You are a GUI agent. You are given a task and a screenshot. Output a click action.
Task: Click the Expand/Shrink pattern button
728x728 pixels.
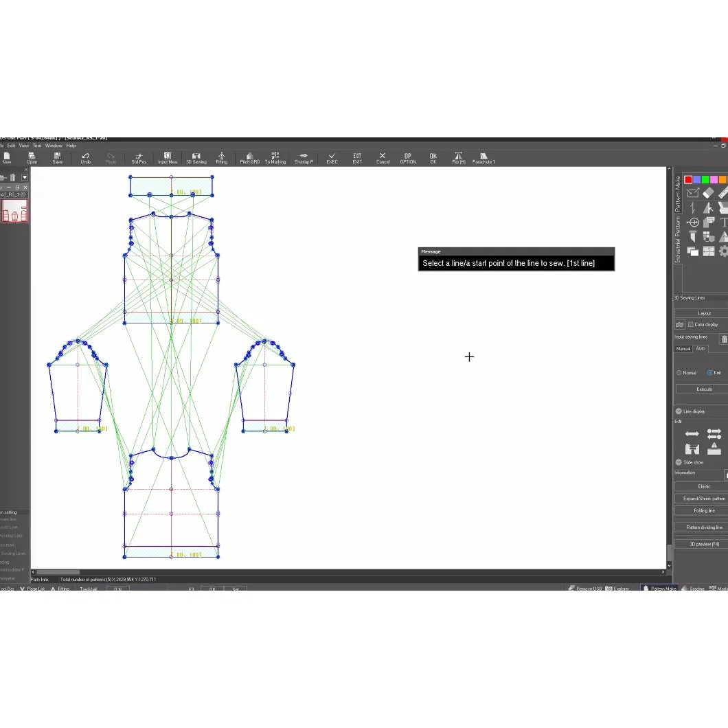click(x=704, y=499)
